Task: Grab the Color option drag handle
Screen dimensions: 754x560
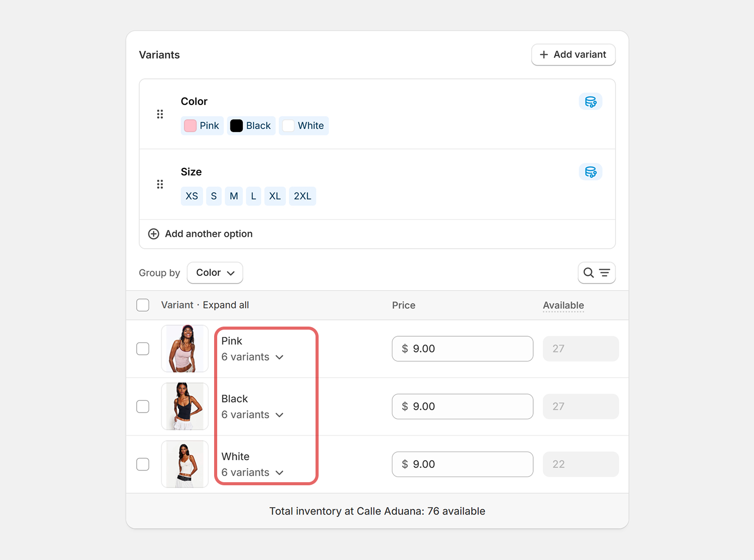Action: click(160, 114)
